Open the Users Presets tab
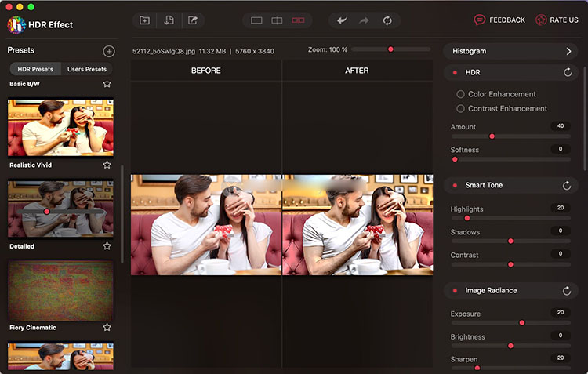Viewport: 588px width, 374px height. [86, 69]
